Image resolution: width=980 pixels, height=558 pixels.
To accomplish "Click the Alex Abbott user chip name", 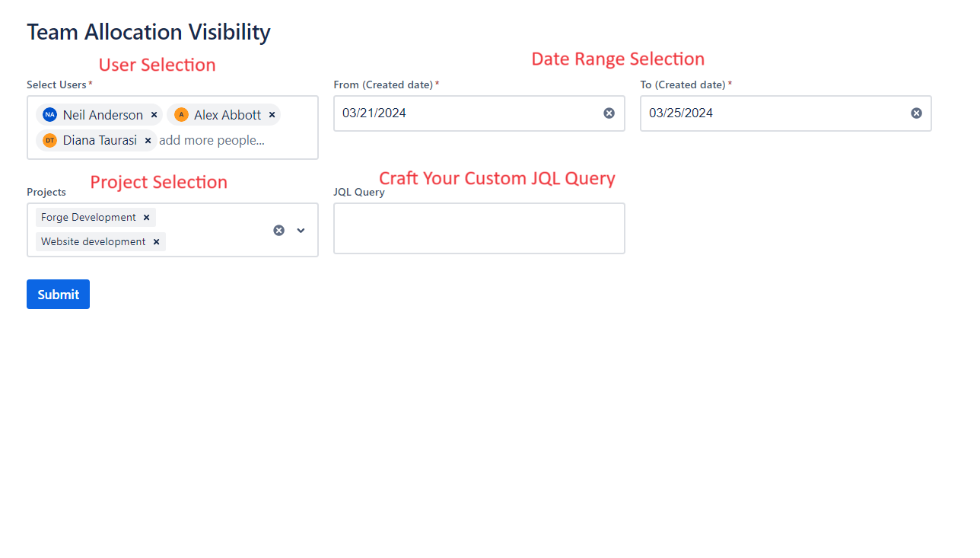I will click(227, 115).
